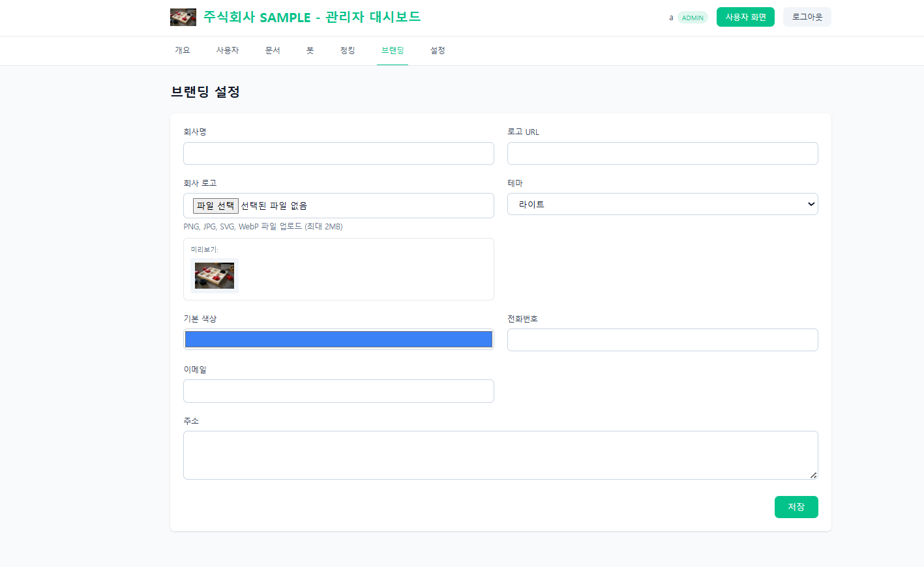Screen dimensions: 924x567
Task: Click the 로그아웃 logout button
Action: [x=807, y=17]
